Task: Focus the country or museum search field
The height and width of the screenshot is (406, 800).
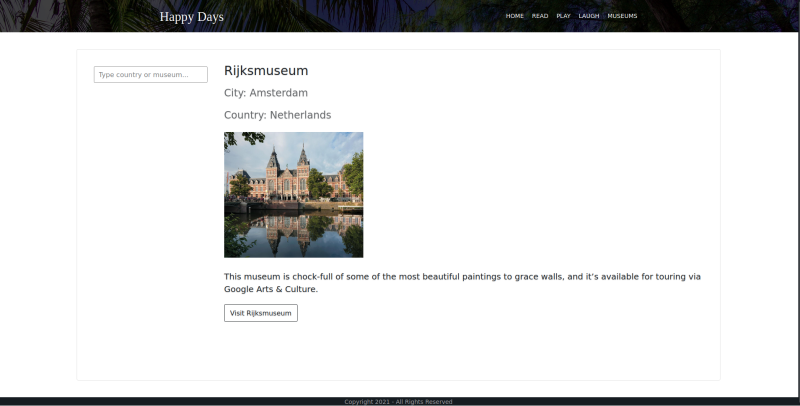Action: [x=151, y=74]
